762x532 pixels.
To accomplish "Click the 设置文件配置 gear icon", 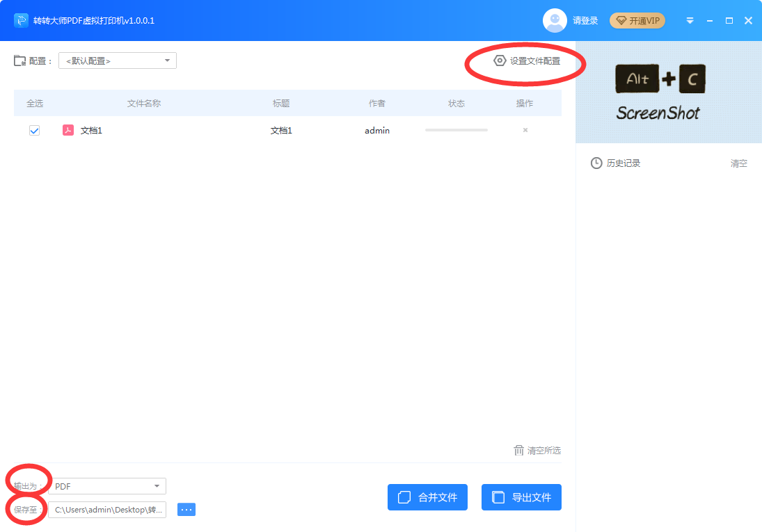I will pyautogui.click(x=499, y=61).
